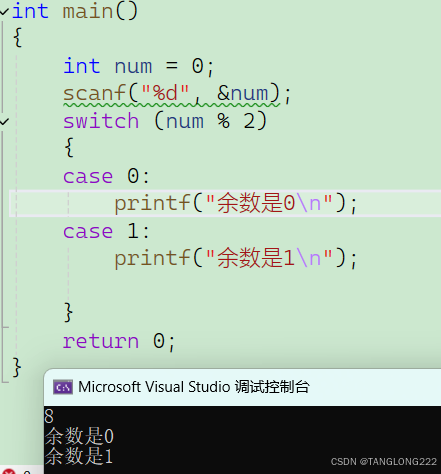Click the 'int main()' line

75,11
